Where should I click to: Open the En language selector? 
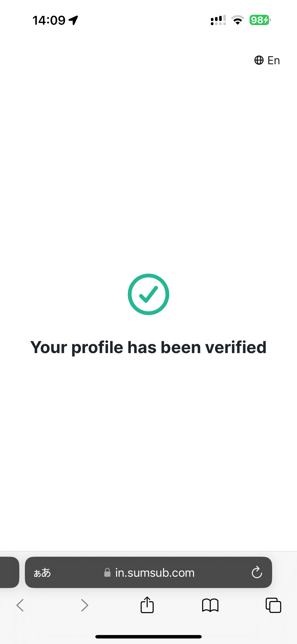click(267, 60)
